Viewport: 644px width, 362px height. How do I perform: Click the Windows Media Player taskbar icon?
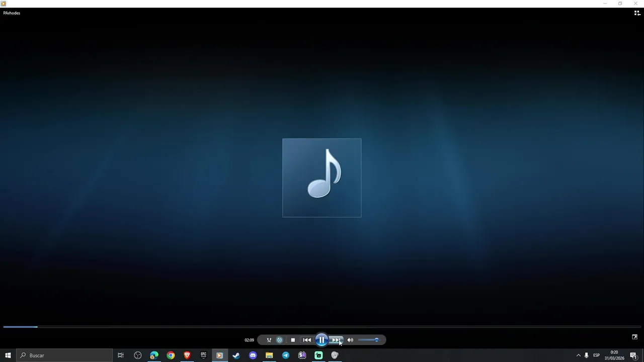(219, 355)
